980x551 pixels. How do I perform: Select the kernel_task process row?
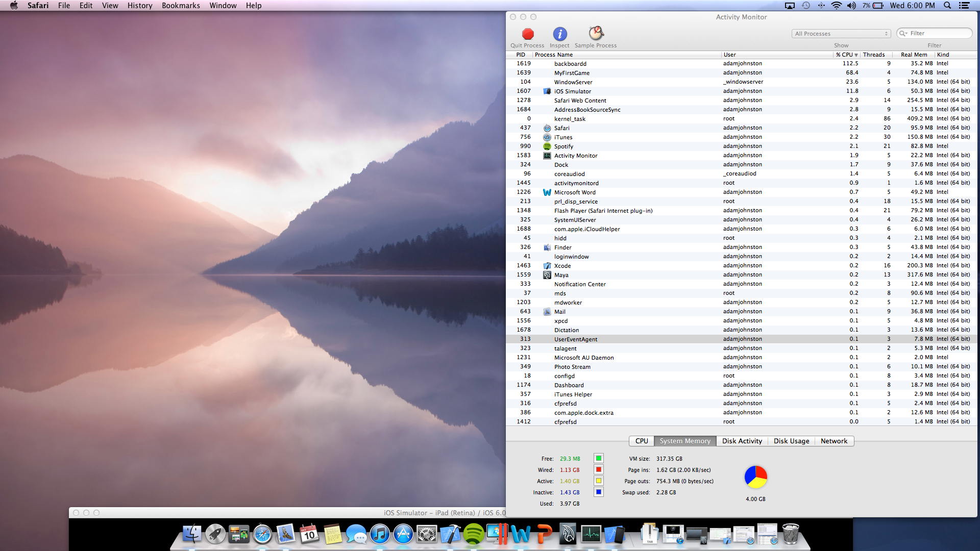click(742, 119)
